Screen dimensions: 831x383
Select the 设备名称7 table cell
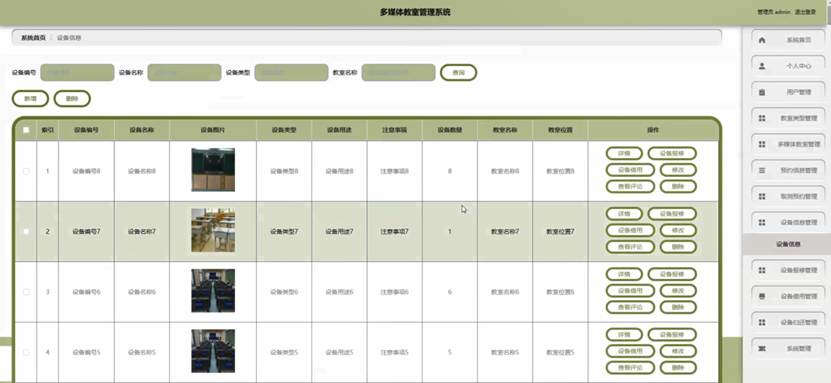coord(142,231)
